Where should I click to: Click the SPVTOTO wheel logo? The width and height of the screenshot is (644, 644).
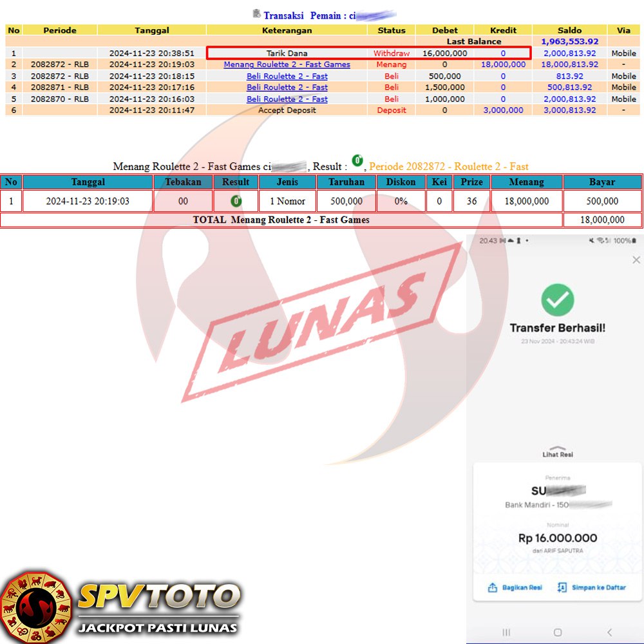coord(35,607)
